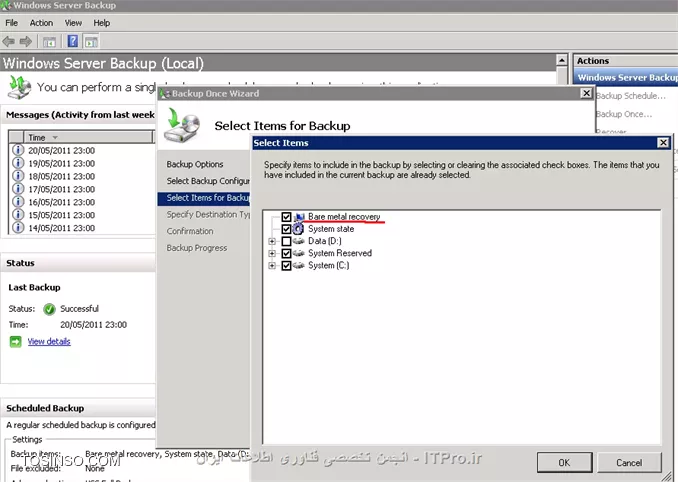This screenshot has height=482, width=678.
Task: Click the System Reserved label
Action: 340,253
